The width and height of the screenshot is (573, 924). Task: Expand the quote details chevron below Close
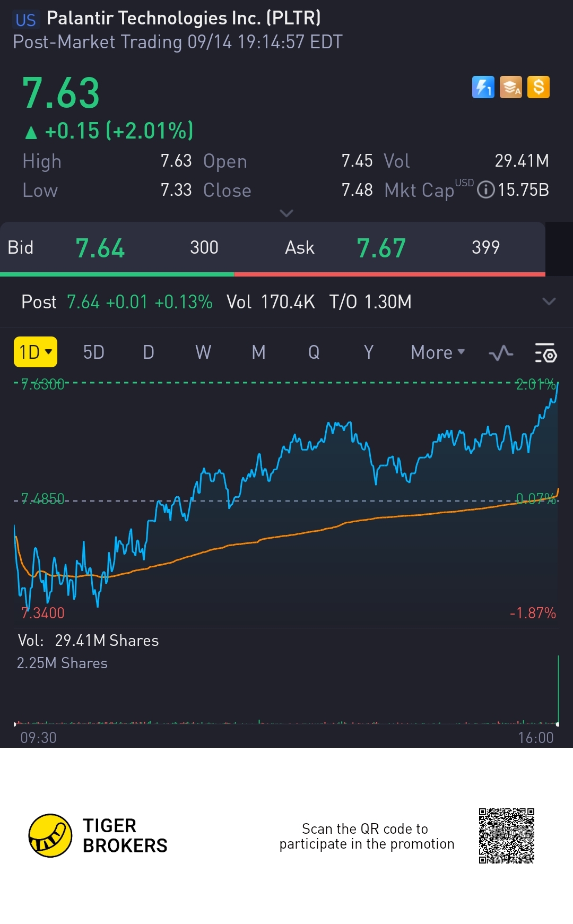[x=286, y=213]
